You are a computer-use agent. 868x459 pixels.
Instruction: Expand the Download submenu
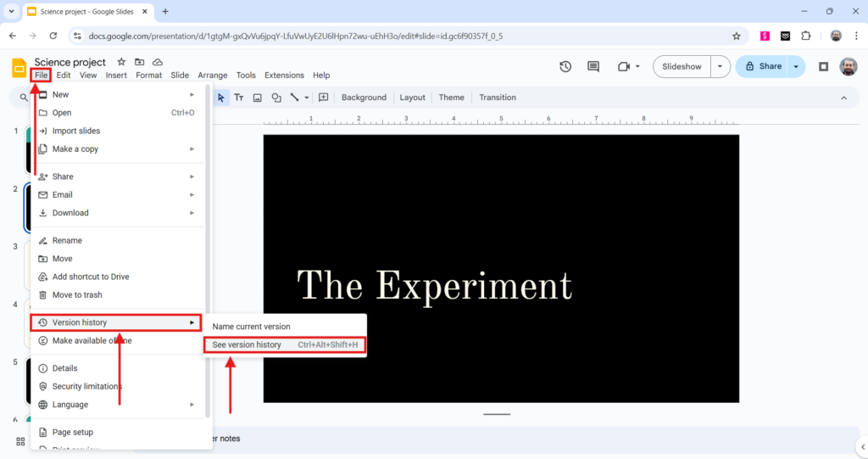pos(70,213)
